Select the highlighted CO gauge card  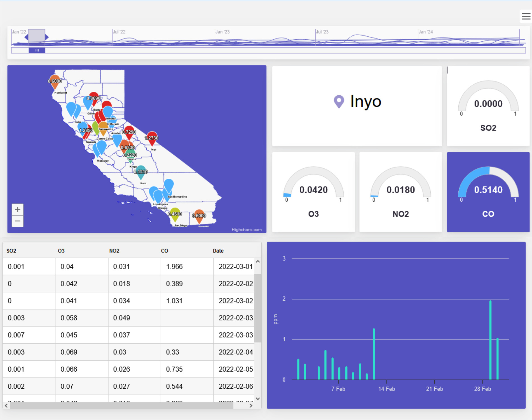pos(488,192)
